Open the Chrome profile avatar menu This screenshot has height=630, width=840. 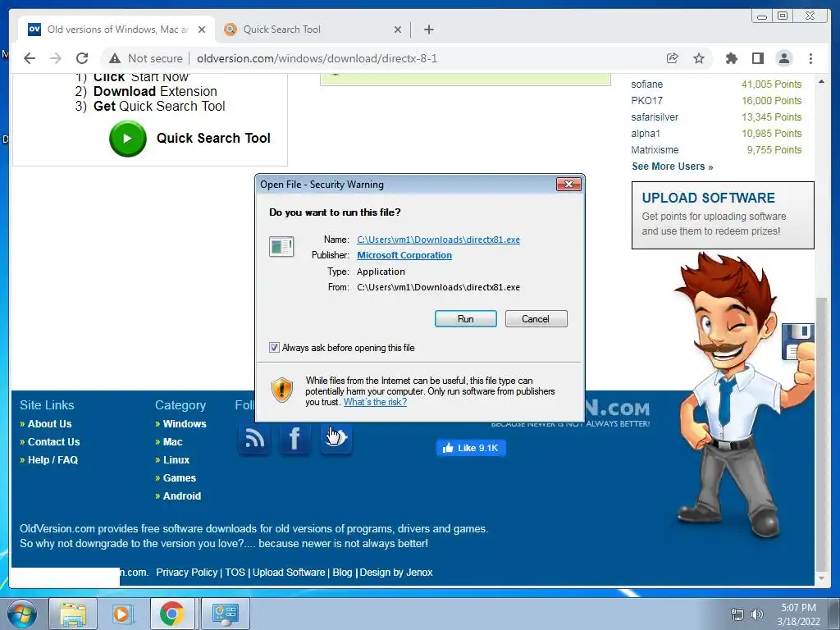click(783, 58)
